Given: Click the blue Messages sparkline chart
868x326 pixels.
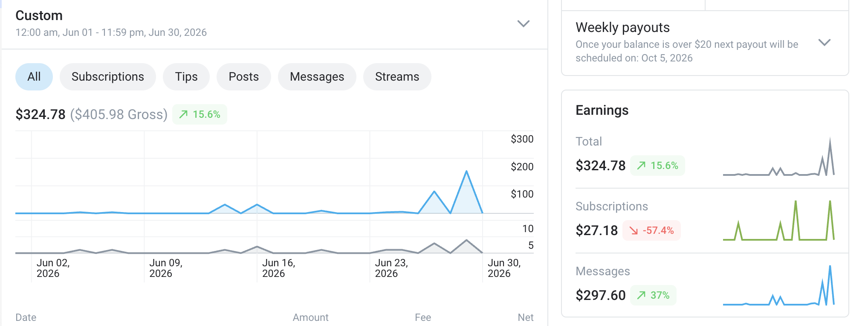Looking at the screenshot, I should coord(778,285).
